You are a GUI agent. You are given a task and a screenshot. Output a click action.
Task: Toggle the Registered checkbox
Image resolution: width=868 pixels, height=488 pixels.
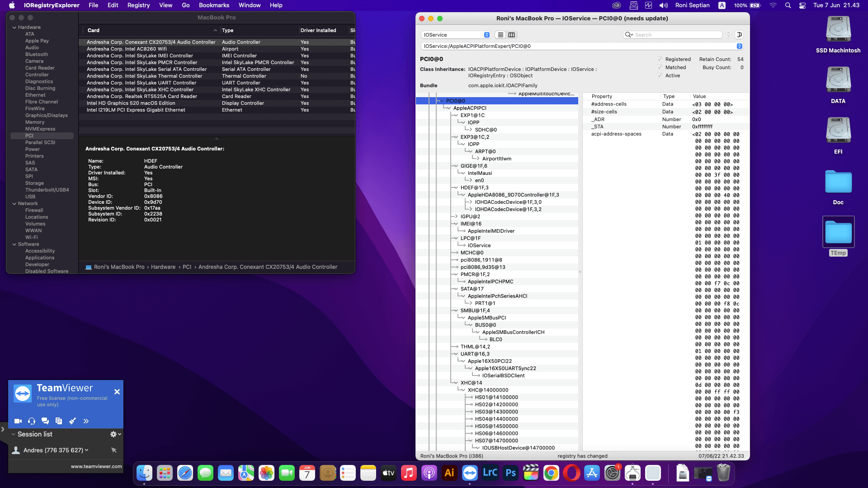tap(660, 59)
